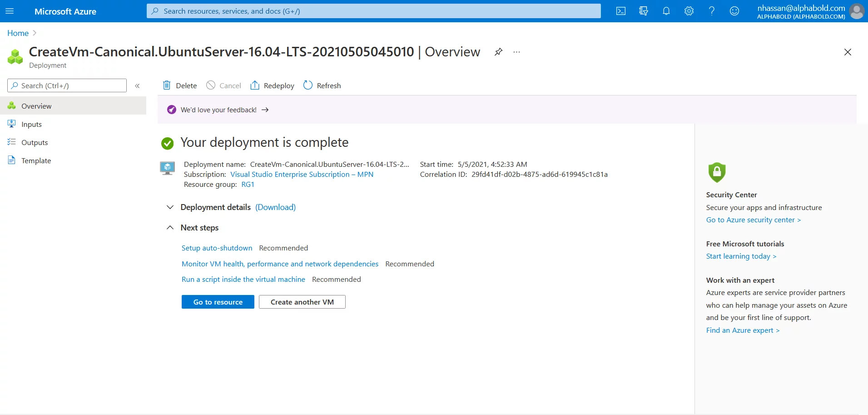Click the green deployment complete checkmark
This screenshot has height=415, width=868.
(x=167, y=144)
